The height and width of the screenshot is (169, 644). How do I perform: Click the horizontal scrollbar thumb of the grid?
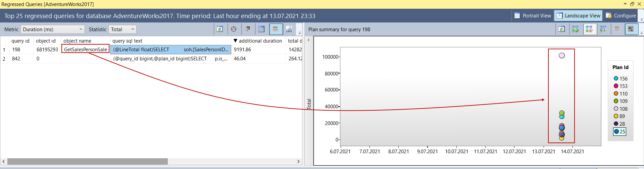87,161
